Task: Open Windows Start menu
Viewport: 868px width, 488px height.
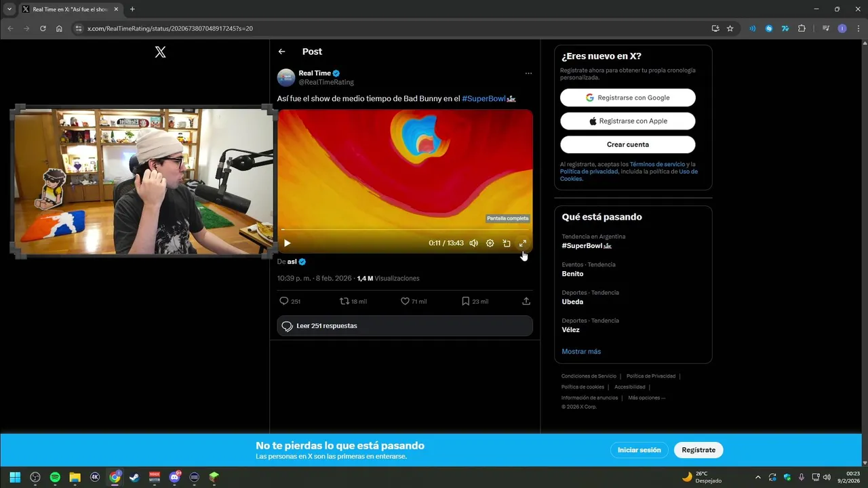Action: [x=15, y=477]
